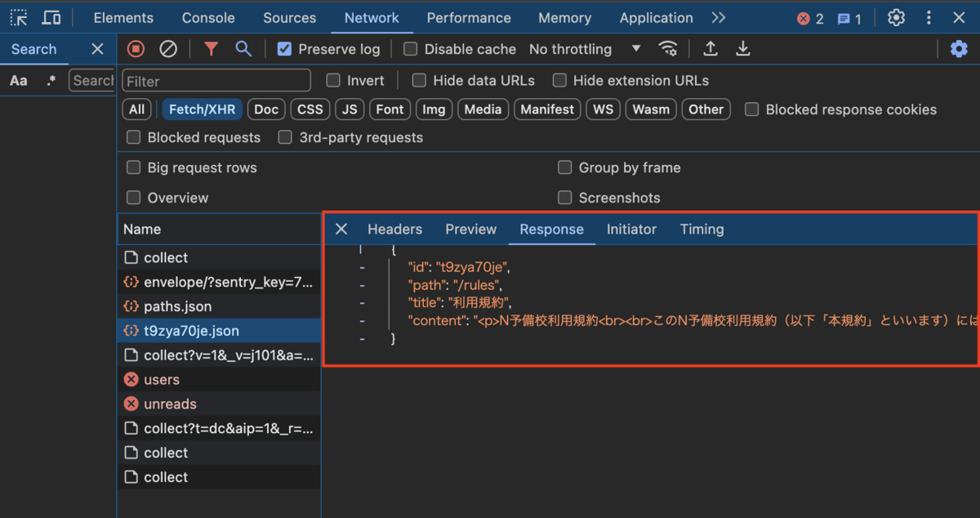This screenshot has width=980, height=518.
Task: Select the Img filter type
Action: click(434, 109)
